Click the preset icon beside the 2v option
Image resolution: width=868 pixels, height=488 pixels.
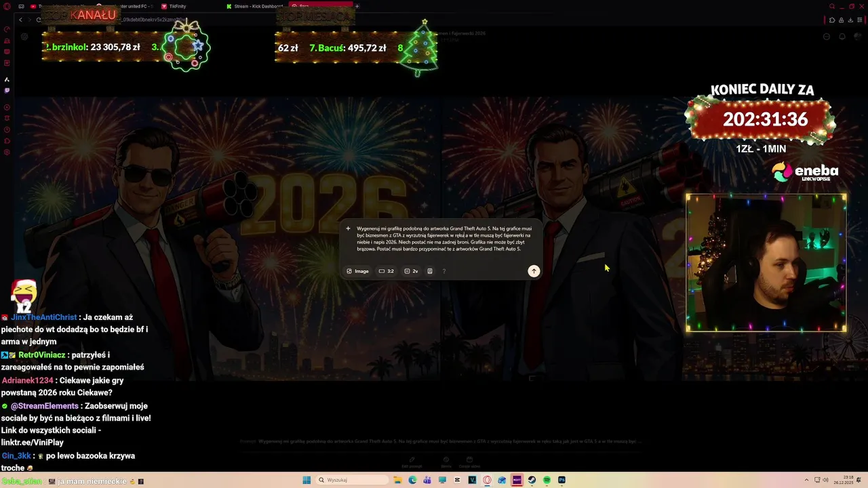click(x=429, y=271)
